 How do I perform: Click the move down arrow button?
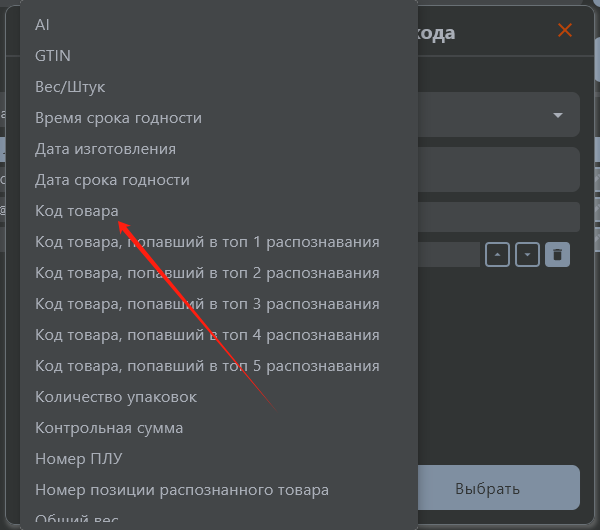[527, 255]
